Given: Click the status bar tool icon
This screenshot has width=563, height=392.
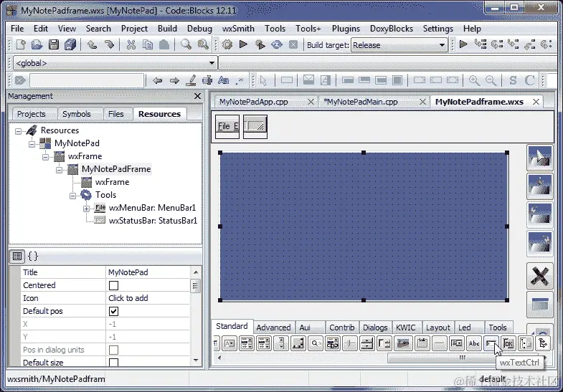Looking at the screenshot, I should (255, 127).
